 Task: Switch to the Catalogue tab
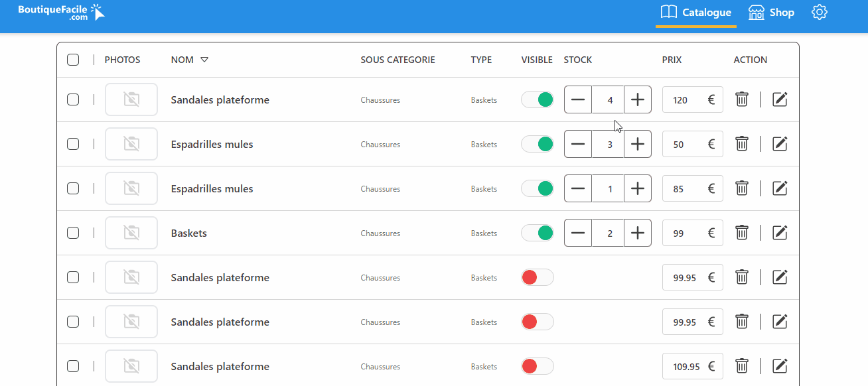[x=696, y=13]
